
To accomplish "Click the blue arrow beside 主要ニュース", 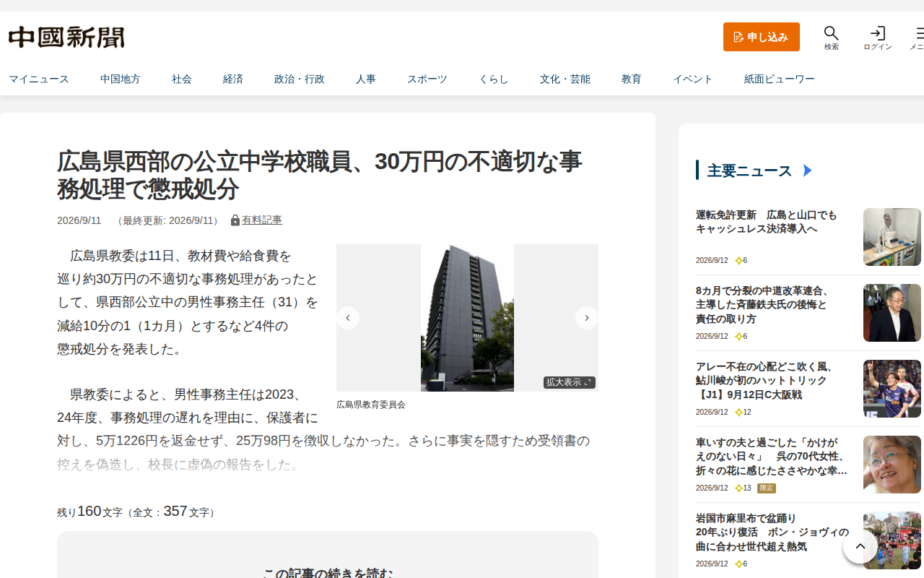I will pos(808,171).
